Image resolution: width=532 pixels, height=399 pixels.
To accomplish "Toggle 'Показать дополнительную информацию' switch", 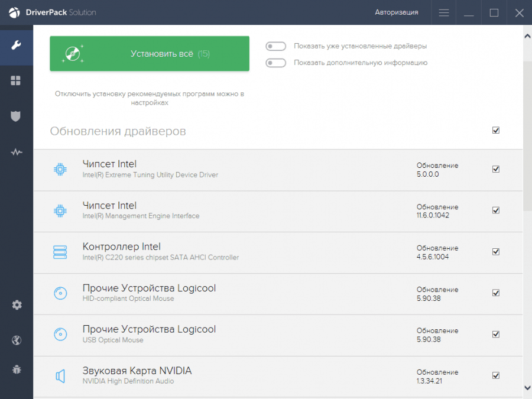I will (275, 63).
